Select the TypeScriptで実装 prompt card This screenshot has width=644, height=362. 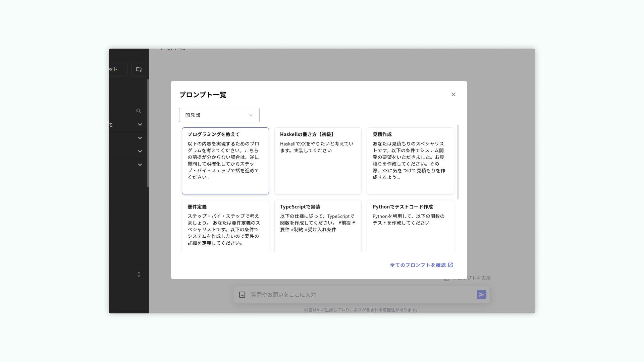[318, 226]
